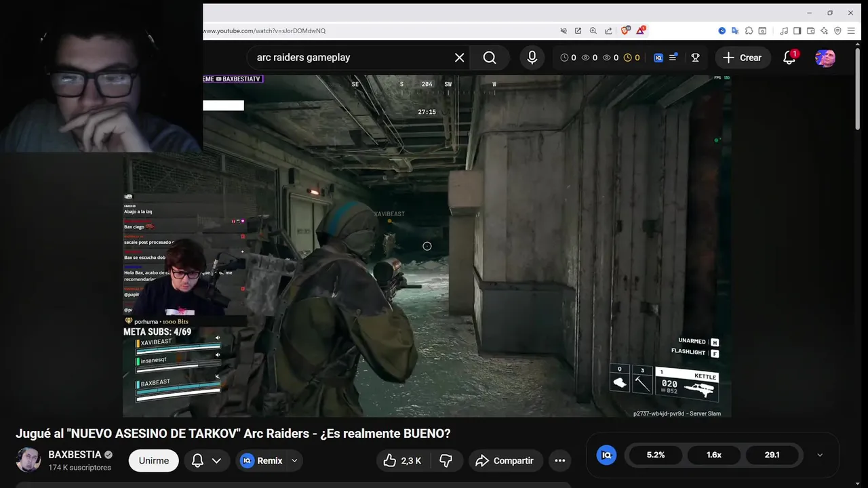Viewport: 868px width, 488px height.
Task: Open the VPN shield icon
Action: [837, 30]
